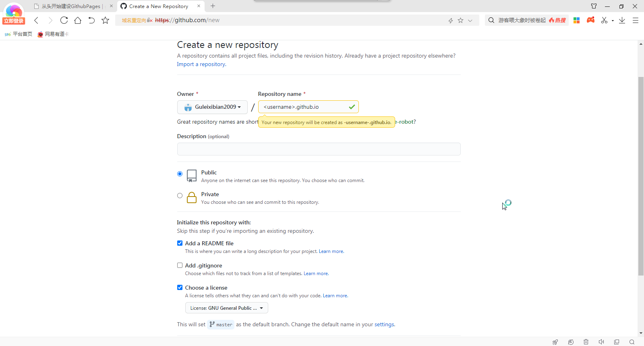This screenshot has height=346, width=644.
Task: Click the page vertical scrollbar thumb
Action: pos(641,176)
